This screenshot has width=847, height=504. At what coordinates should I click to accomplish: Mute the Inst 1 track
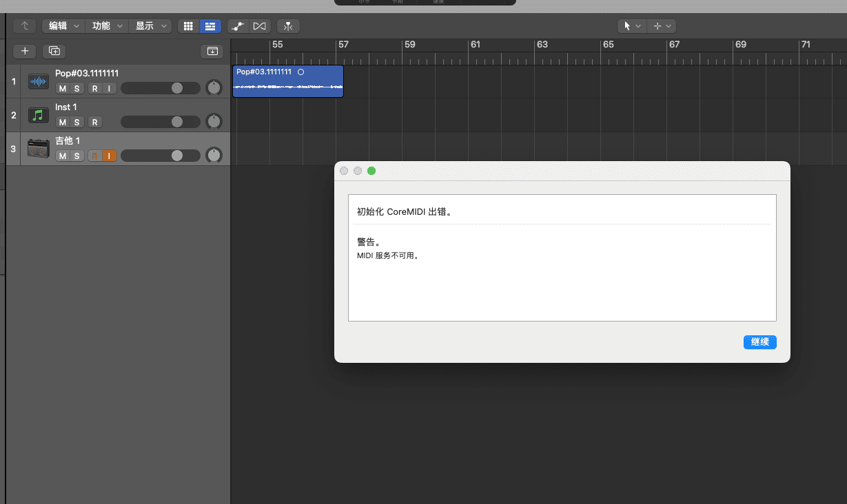(x=63, y=123)
